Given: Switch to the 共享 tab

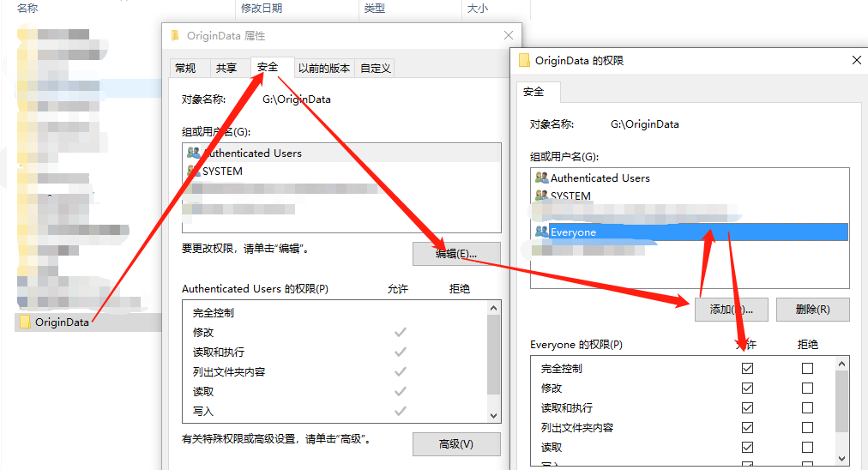Looking at the screenshot, I should [226, 68].
